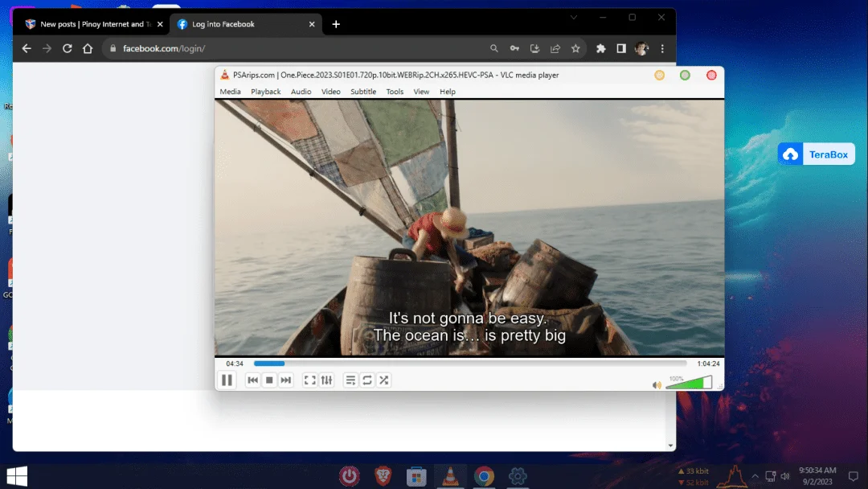This screenshot has height=489, width=868.
Task: Open Microsoft Store from taskbar
Action: point(416,476)
